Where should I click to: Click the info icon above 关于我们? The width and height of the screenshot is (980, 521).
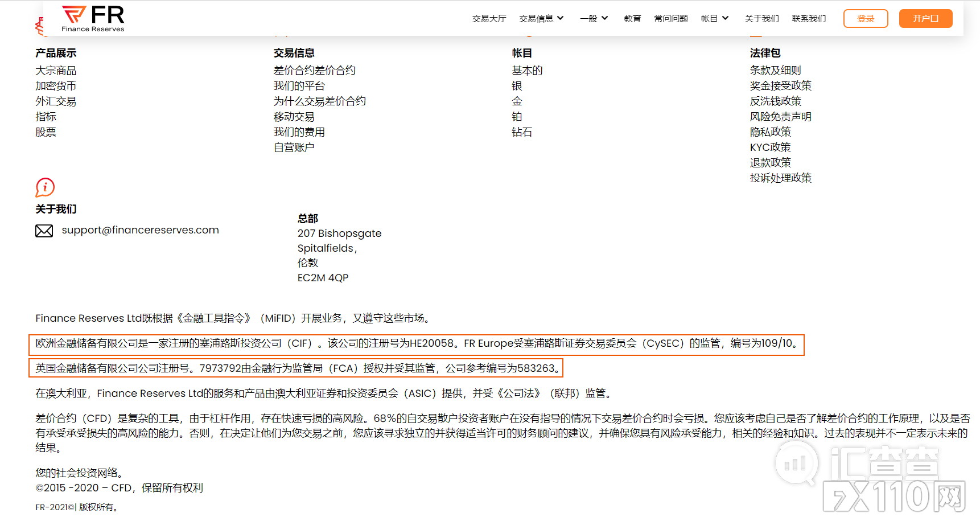pos(45,187)
